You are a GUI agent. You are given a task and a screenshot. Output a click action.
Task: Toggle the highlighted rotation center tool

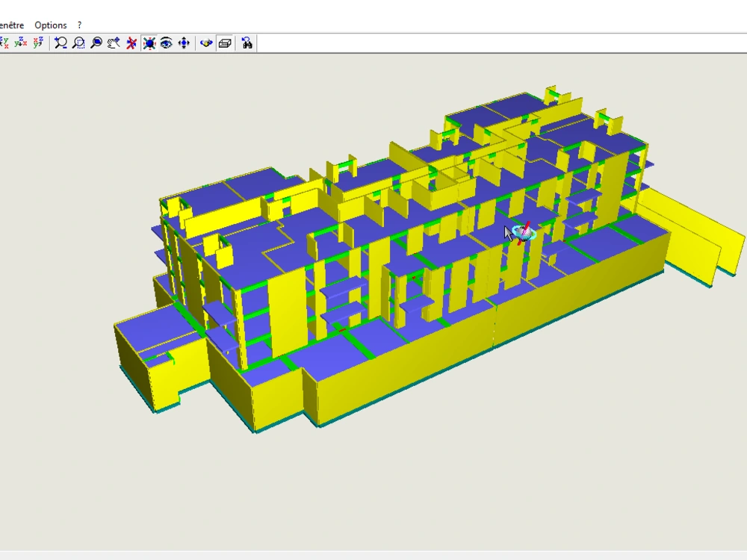point(148,43)
